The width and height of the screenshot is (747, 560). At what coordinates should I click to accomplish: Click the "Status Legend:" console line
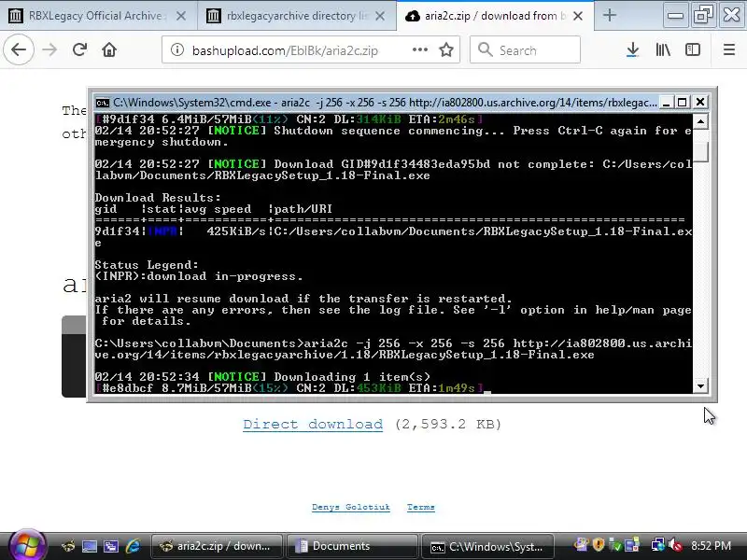[x=147, y=265]
